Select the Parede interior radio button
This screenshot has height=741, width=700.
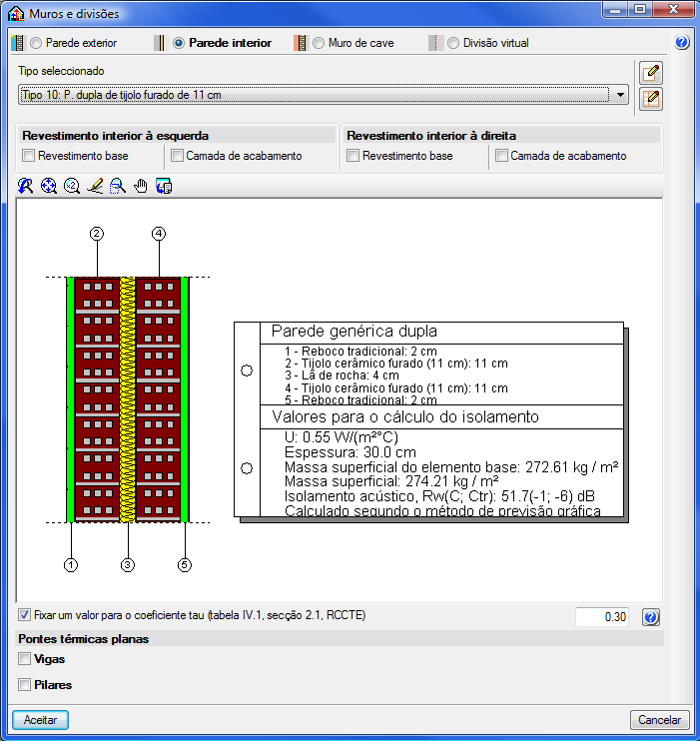pos(179,43)
